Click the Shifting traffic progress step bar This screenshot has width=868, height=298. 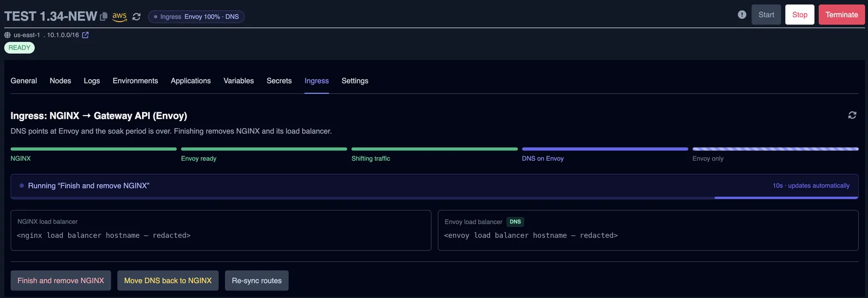coord(435,149)
